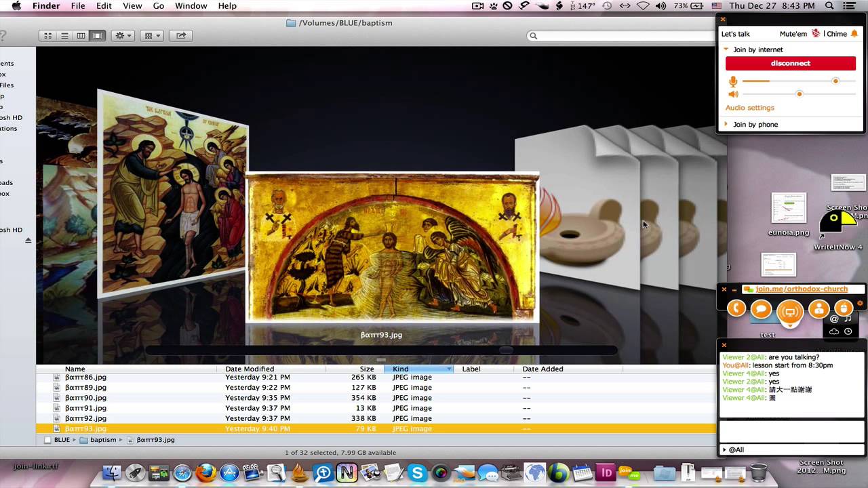Click the BLUE volume in path bar

[57, 440]
